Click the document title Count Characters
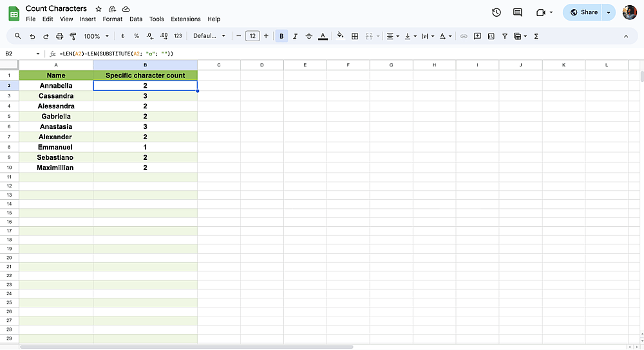 [x=56, y=8]
